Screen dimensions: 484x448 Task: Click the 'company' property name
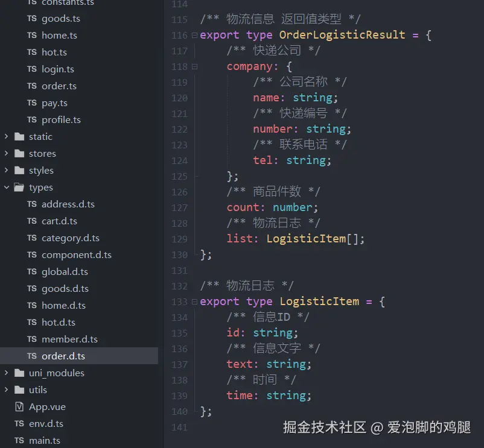tap(250, 66)
